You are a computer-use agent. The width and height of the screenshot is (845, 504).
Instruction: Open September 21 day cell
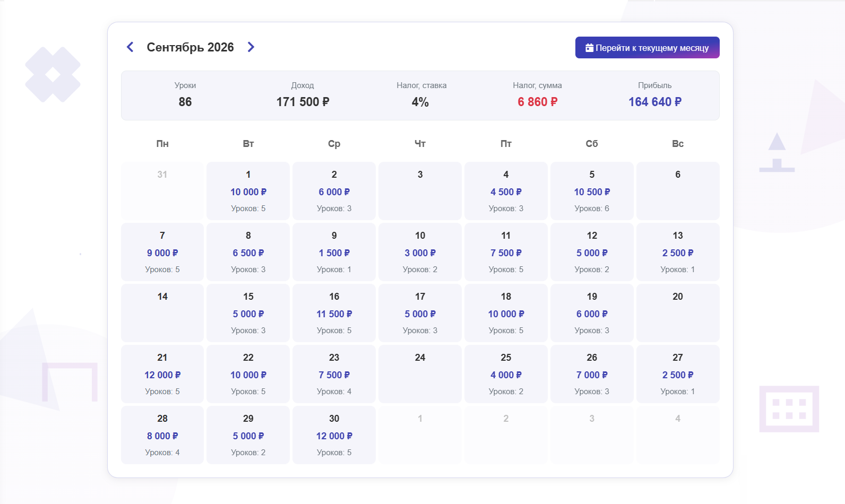[x=162, y=374]
